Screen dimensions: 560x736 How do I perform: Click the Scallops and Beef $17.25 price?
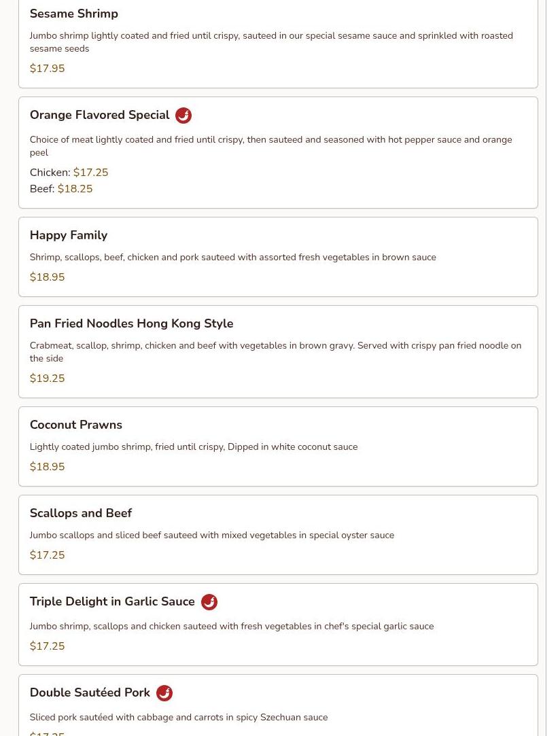point(47,555)
